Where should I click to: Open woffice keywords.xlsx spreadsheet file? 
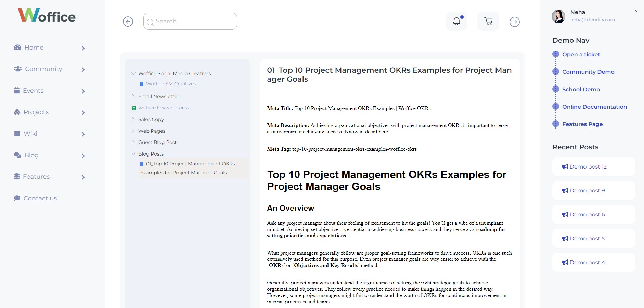[164, 108]
